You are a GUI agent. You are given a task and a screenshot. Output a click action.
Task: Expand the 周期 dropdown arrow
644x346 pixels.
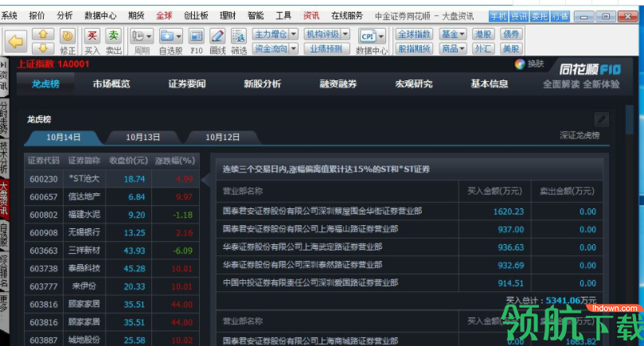tap(149, 37)
